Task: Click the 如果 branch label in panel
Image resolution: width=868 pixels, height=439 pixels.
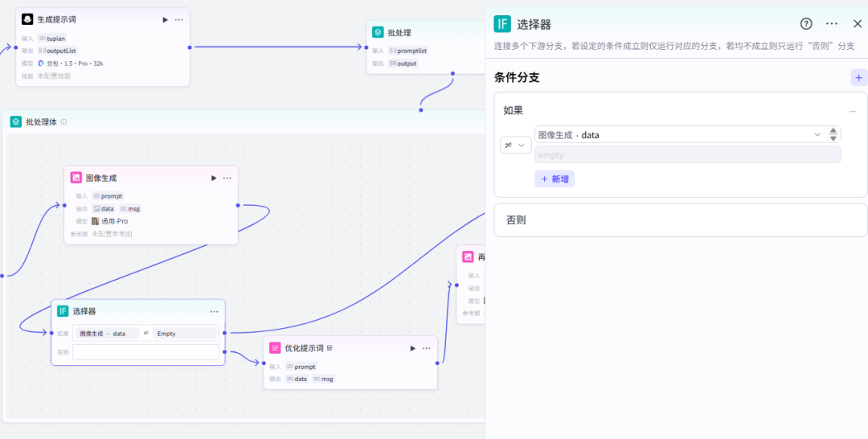Action: tap(513, 111)
